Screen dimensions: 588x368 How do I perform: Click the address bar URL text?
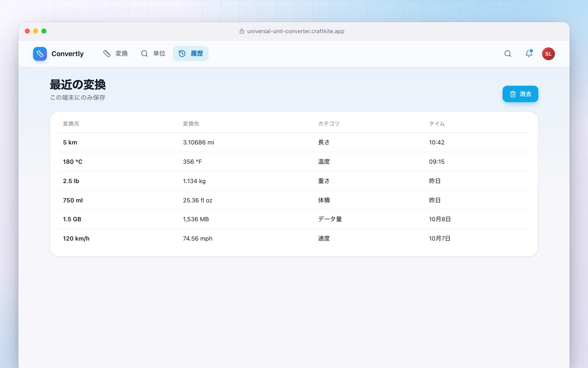[x=296, y=31]
